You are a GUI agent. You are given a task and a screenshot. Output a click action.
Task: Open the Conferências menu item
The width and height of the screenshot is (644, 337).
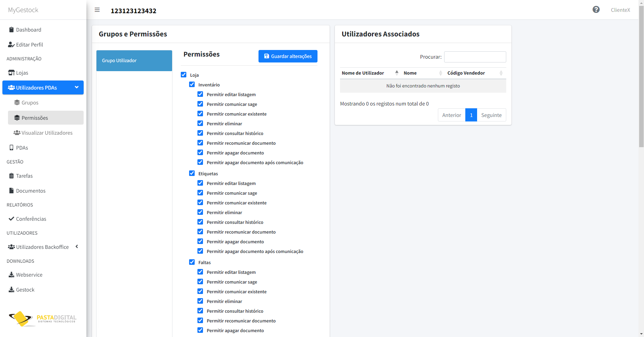43,219
